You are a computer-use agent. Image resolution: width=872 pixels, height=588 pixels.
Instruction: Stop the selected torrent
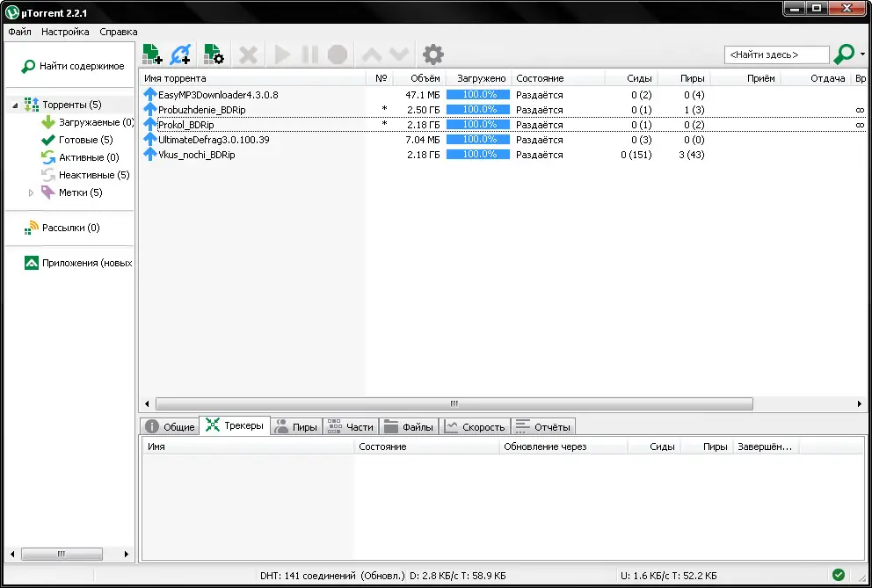pos(338,54)
